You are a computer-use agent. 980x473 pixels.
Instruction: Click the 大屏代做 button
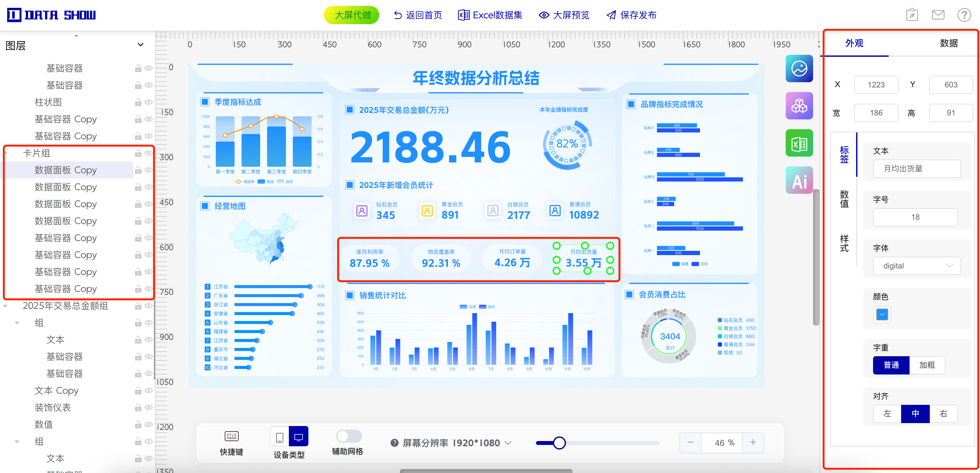(352, 15)
